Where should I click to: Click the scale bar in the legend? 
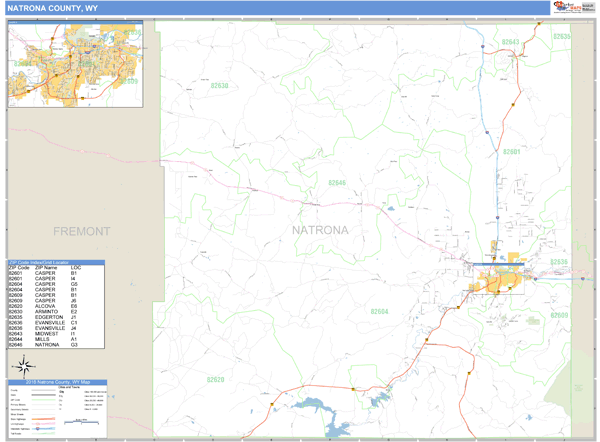82,422
